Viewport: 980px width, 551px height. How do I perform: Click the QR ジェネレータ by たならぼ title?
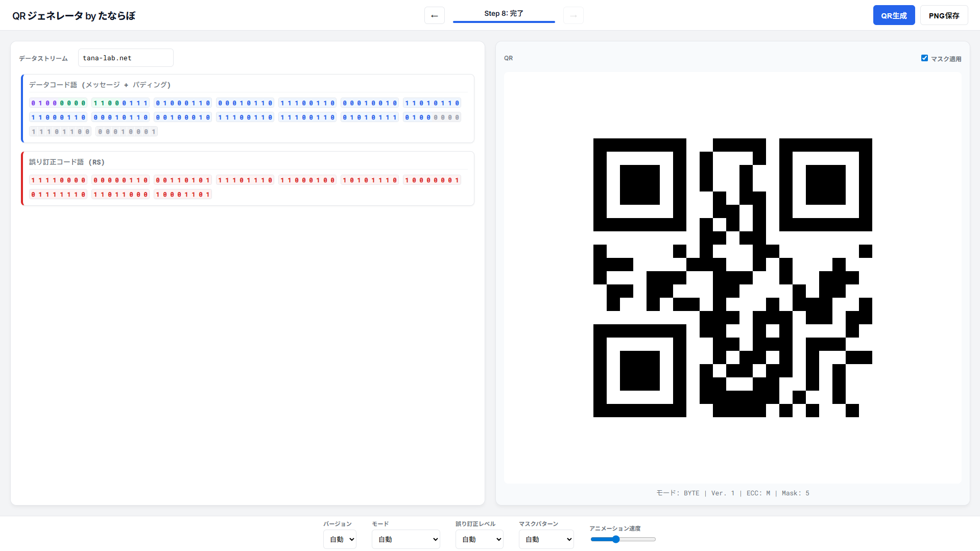pyautogui.click(x=74, y=16)
